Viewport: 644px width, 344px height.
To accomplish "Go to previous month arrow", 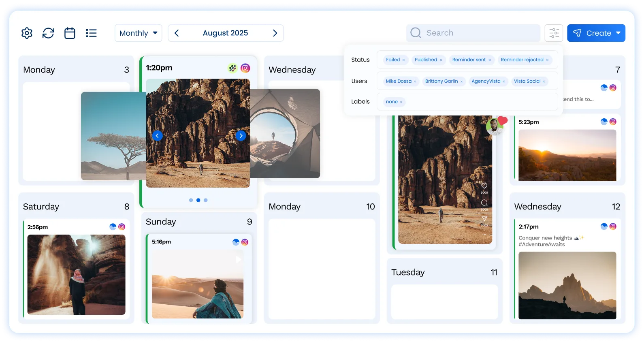I will click(x=177, y=33).
